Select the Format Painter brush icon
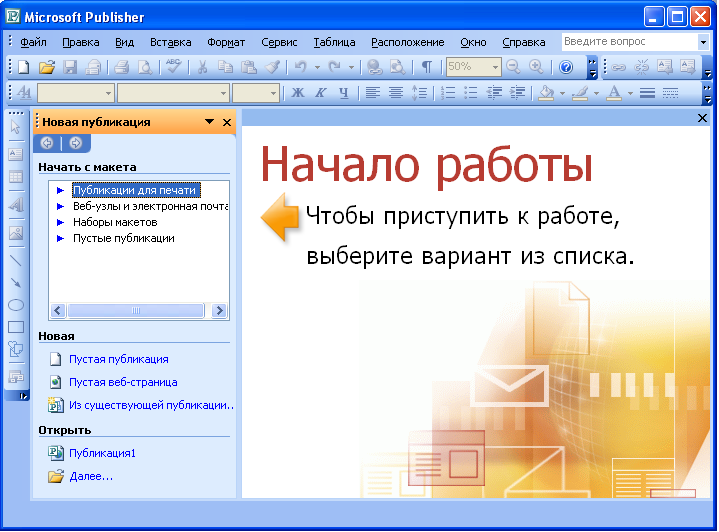This screenshot has width=719, height=532. tap(272, 67)
